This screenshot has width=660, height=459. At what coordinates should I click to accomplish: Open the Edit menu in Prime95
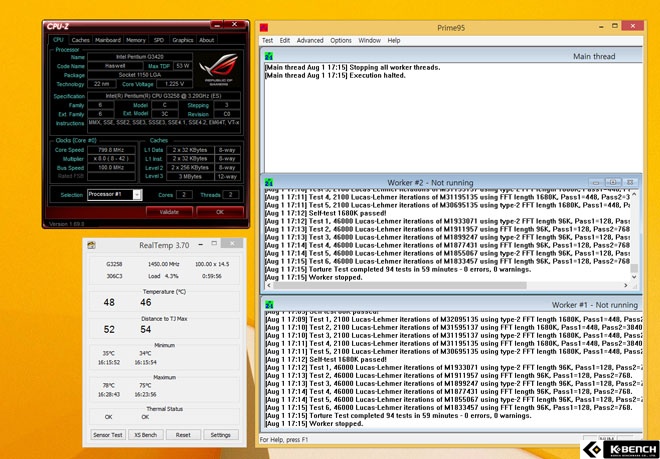tap(285, 40)
